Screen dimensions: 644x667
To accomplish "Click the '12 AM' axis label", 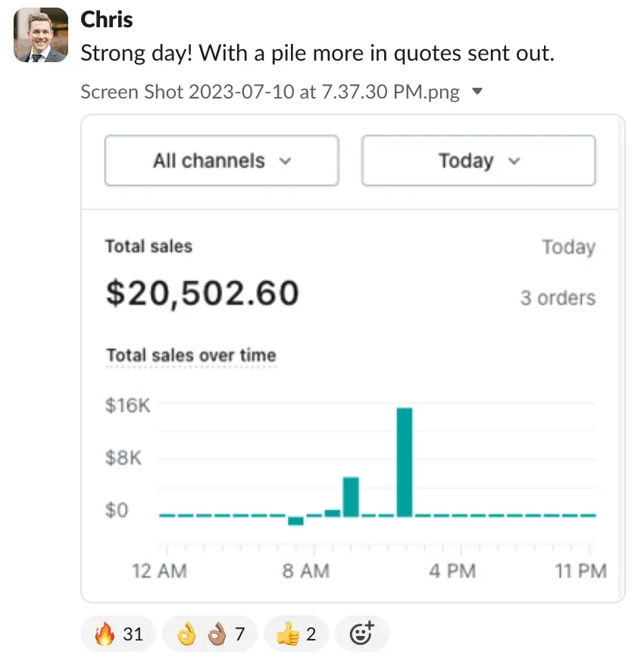I will pyautogui.click(x=159, y=571).
